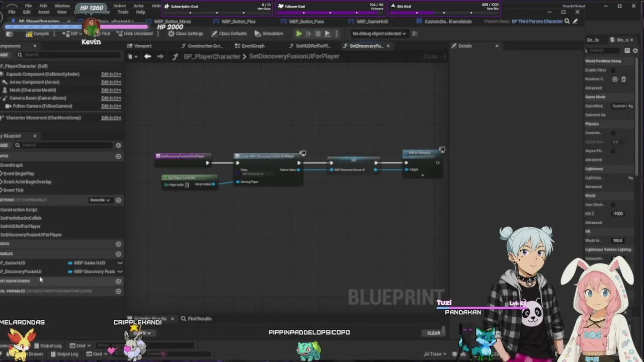Viewport: 644px width, 362px height.
Task: Open the Asset menu
Action: (44, 12)
